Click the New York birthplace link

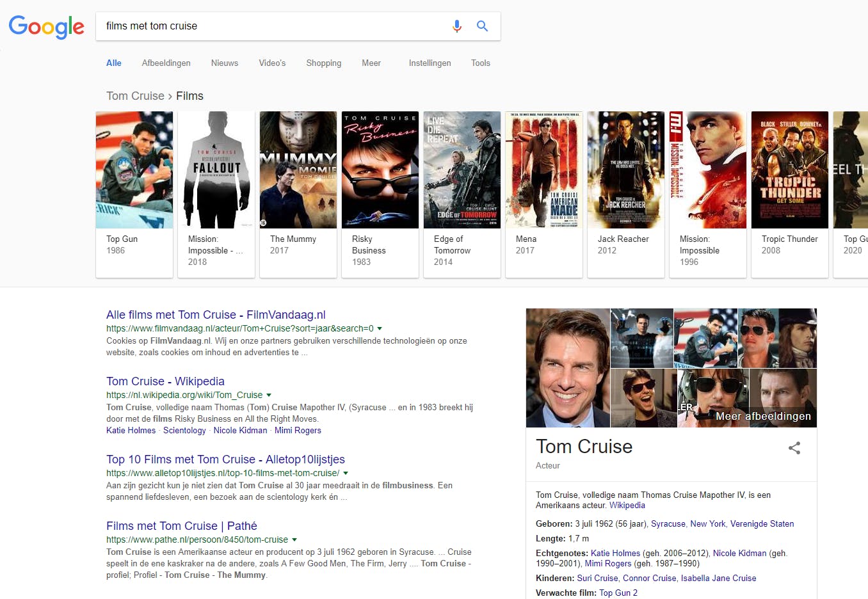coord(708,524)
